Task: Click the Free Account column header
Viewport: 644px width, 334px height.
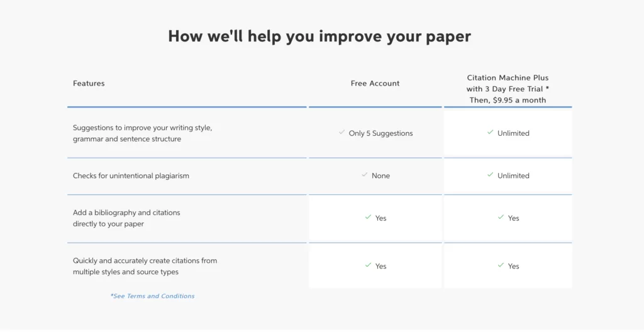Action: tap(375, 83)
